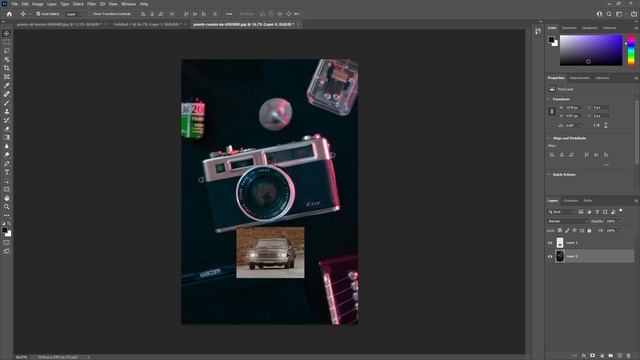The image size is (640, 360).
Task: Add layer mask from Layers panel bottom
Action: [x=593, y=356]
